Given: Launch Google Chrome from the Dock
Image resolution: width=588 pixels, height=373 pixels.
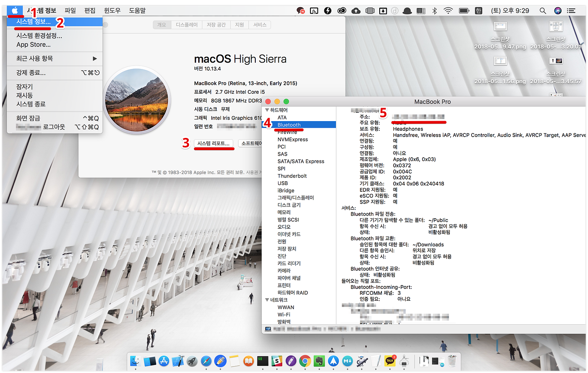Looking at the screenshot, I should (305, 361).
